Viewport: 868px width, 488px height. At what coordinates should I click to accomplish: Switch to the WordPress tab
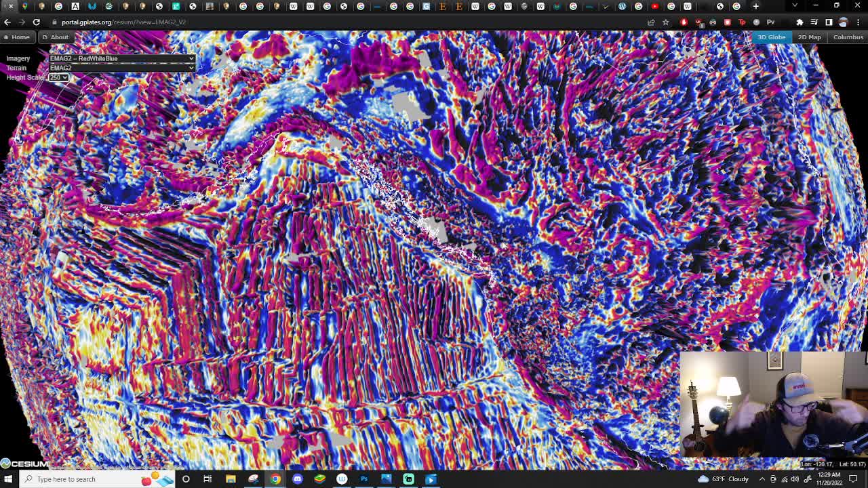click(622, 6)
